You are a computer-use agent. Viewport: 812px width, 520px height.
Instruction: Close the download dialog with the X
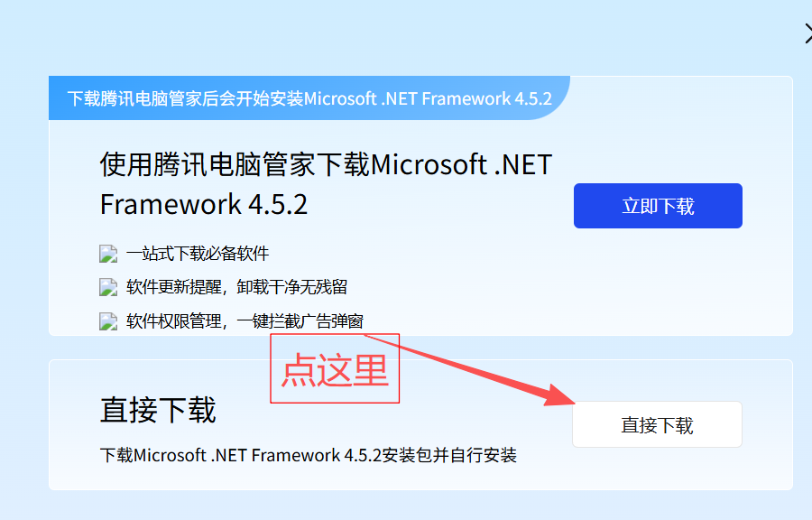coord(809,34)
